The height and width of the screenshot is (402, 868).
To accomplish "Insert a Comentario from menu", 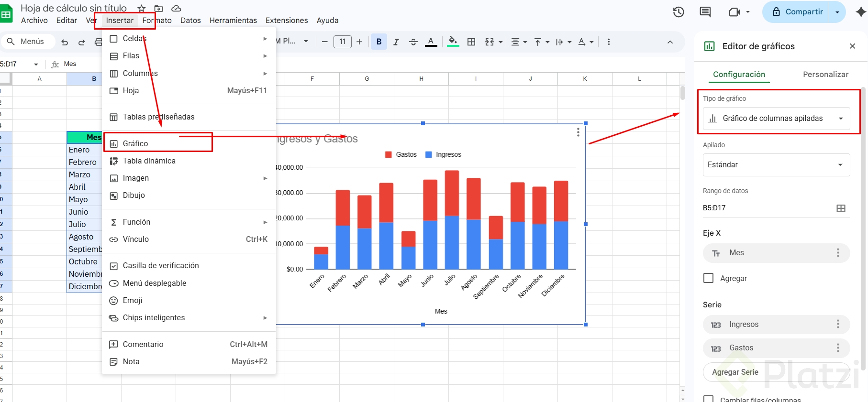I will point(189,344).
